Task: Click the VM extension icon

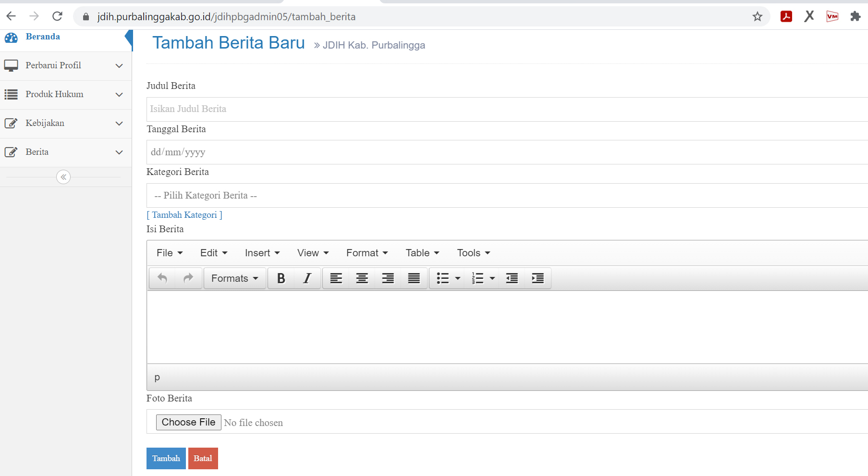Action: tap(832, 16)
